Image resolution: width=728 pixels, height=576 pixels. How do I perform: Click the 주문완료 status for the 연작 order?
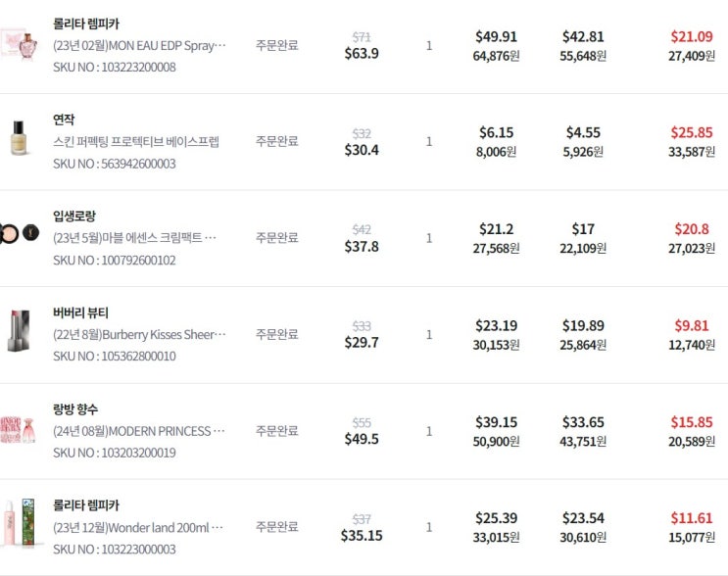(276, 141)
